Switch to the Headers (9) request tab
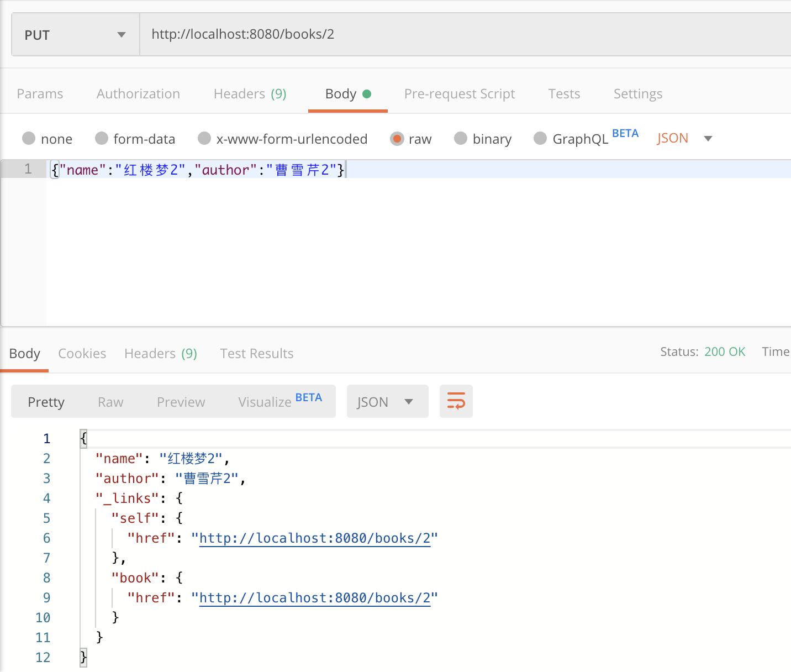The height and width of the screenshot is (672, 791). pos(250,93)
